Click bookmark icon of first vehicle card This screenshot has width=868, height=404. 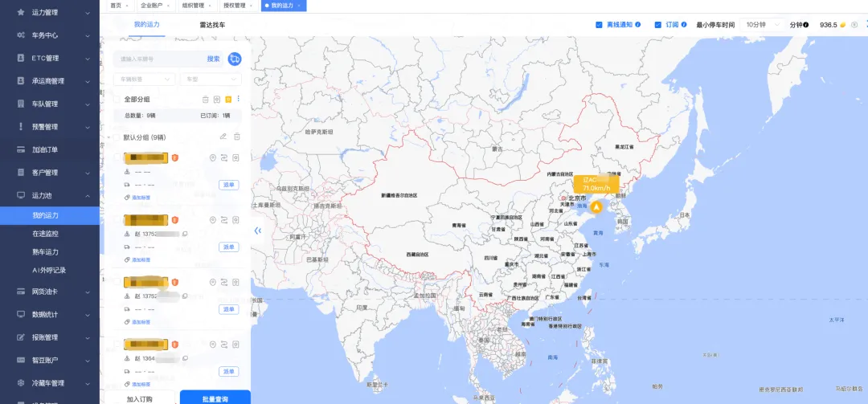point(235,158)
